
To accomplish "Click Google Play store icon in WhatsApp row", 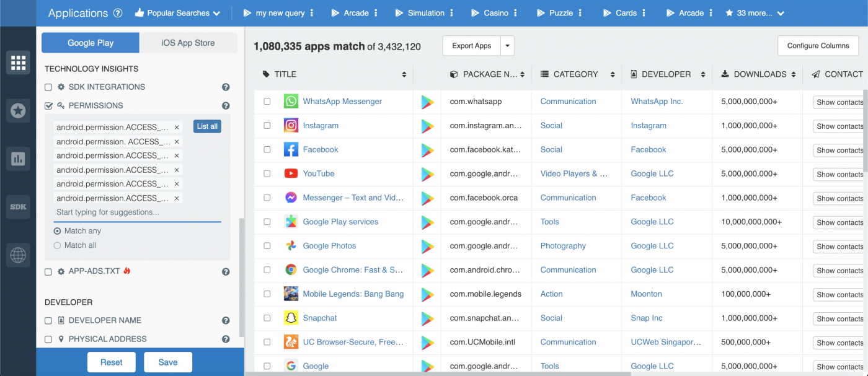I will pos(427,102).
